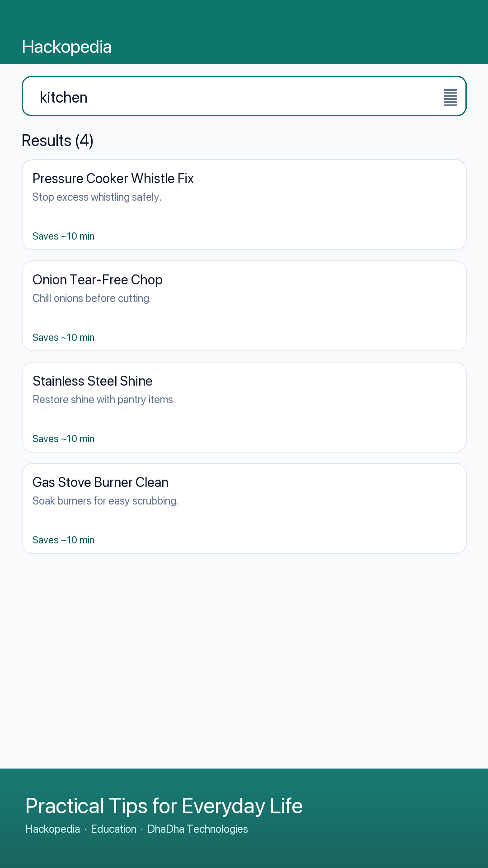Tap Saves ~10 min on Onion card
This screenshot has width=488, height=868.
63,337
